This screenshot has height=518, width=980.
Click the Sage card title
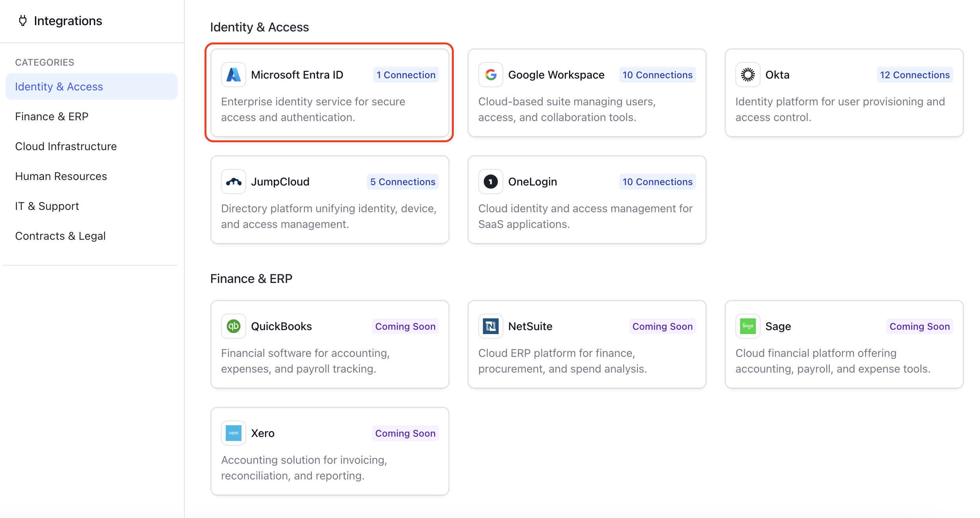pos(778,326)
